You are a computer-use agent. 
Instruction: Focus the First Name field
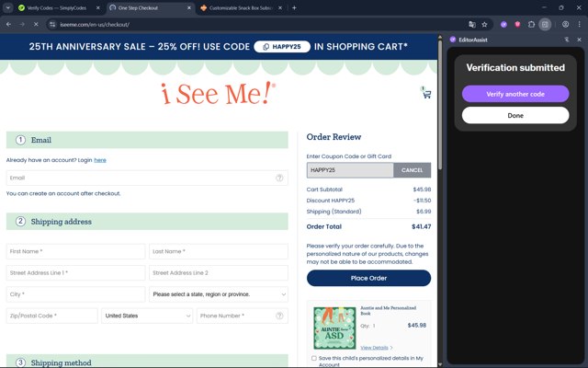pyautogui.click(x=75, y=251)
